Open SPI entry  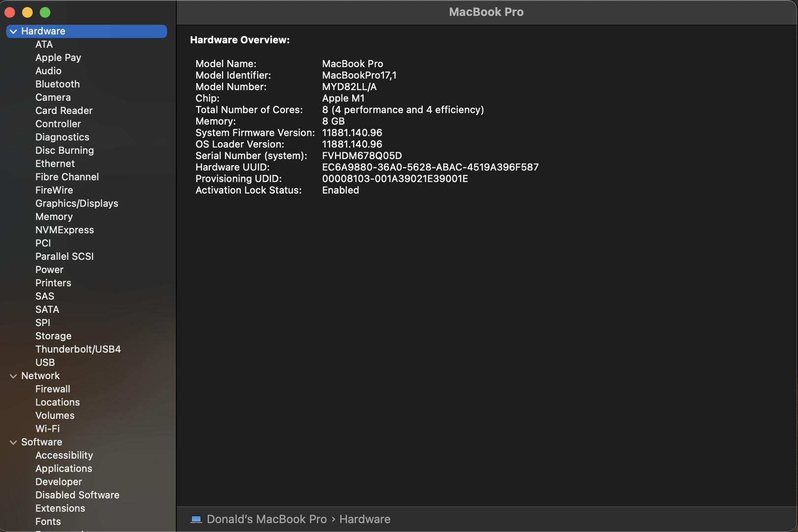tap(43, 323)
